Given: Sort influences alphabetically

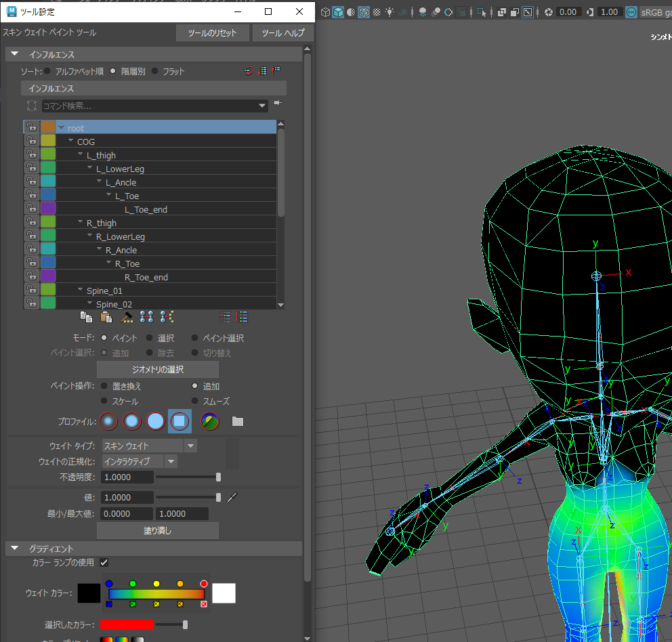Looking at the screenshot, I should (47, 70).
